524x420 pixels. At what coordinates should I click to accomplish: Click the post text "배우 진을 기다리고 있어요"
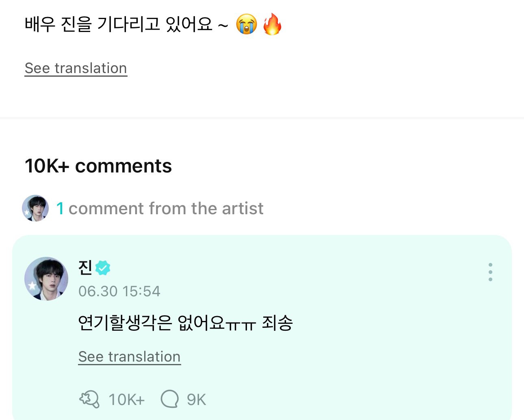[119, 24]
